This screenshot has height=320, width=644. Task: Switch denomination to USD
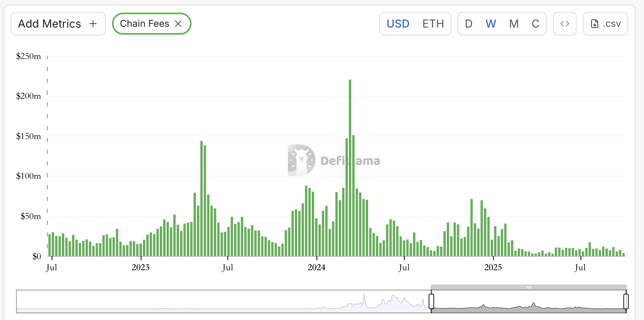pos(398,24)
